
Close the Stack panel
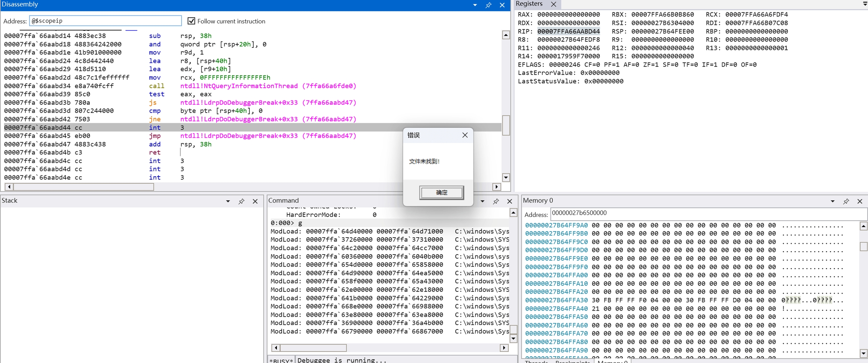pos(255,201)
